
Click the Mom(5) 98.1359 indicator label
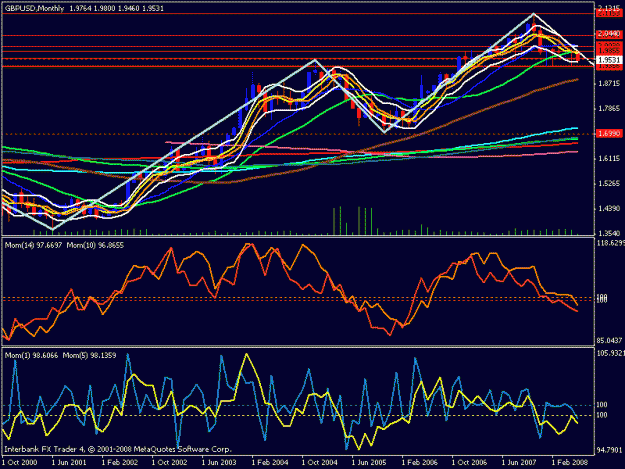tap(90, 355)
